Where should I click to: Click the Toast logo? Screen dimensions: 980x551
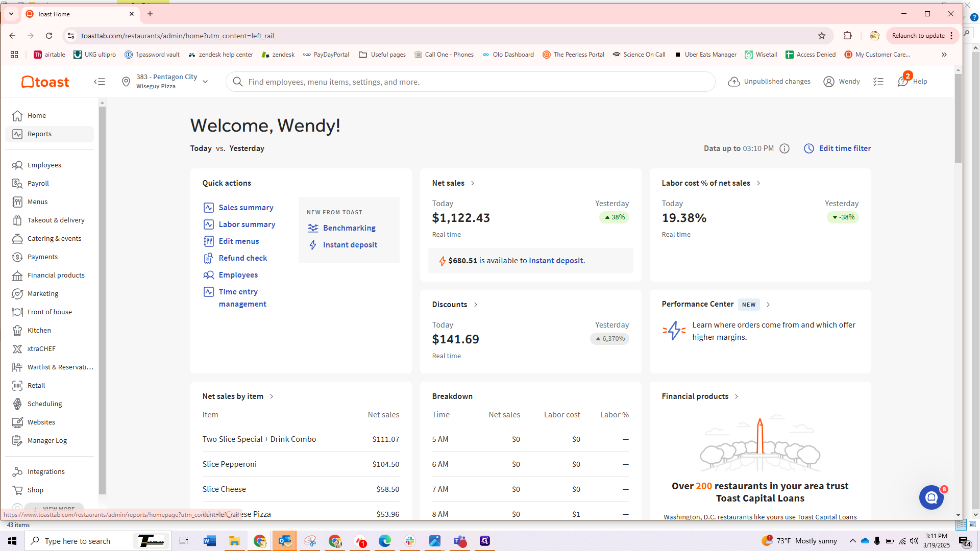[45, 82]
